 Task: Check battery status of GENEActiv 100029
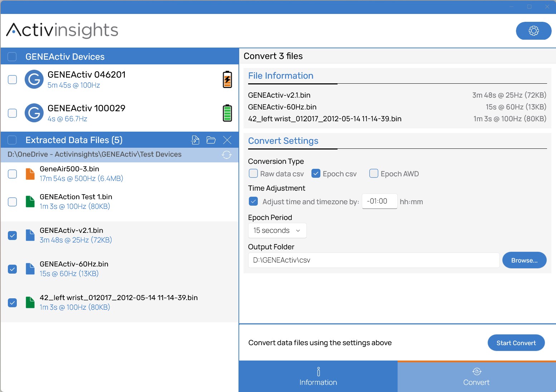click(227, 113)
